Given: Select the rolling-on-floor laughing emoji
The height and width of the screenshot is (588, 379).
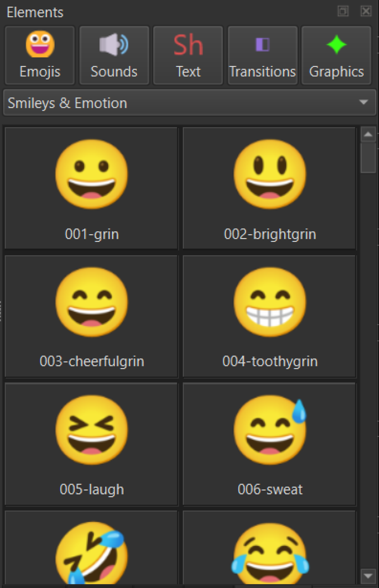Looking at the screenshot, I should tap(91, 548).
